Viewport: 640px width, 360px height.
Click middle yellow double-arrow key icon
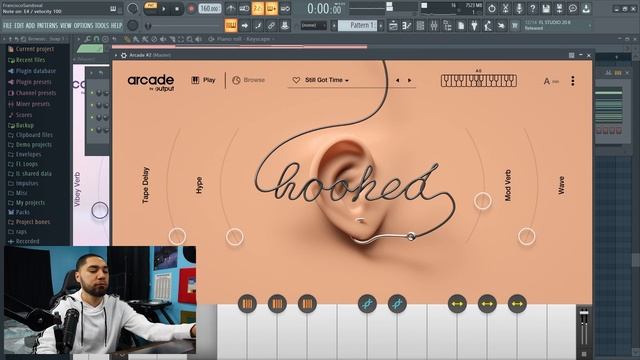pos(487,304)
